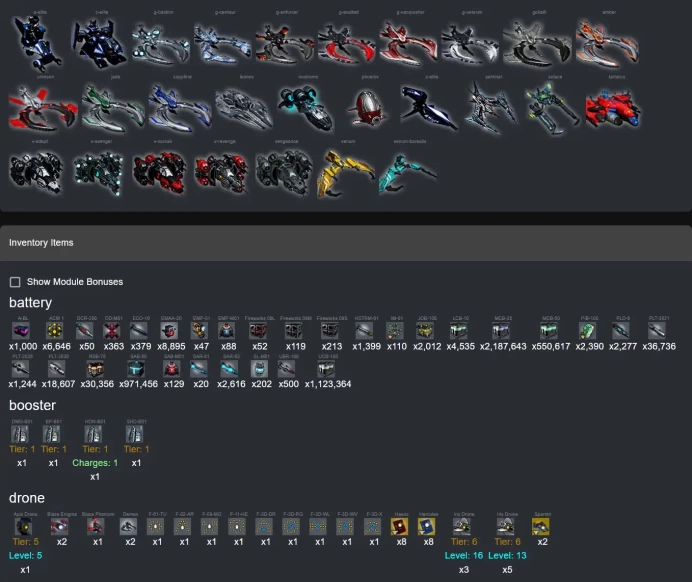Select the teal Venom-Borealis ship thumbnail
This screenshot has height=582, width=692.
408,173
